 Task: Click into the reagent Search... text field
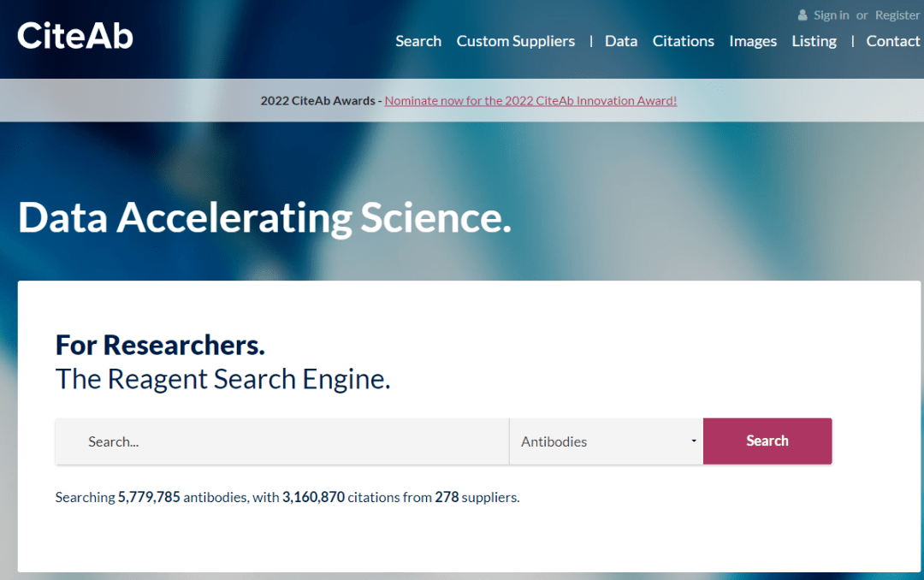pos(282,441)
